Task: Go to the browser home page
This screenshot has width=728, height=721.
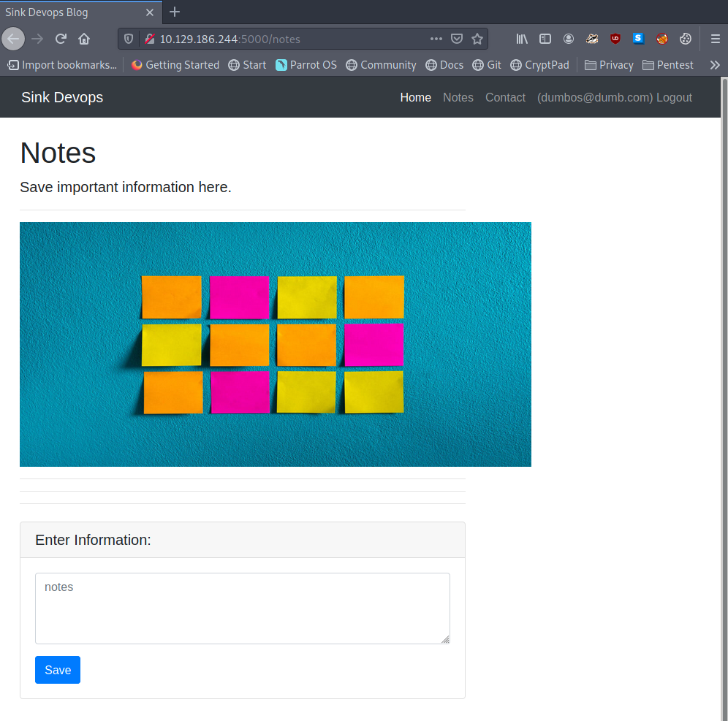Action: (x=84, y=39)
